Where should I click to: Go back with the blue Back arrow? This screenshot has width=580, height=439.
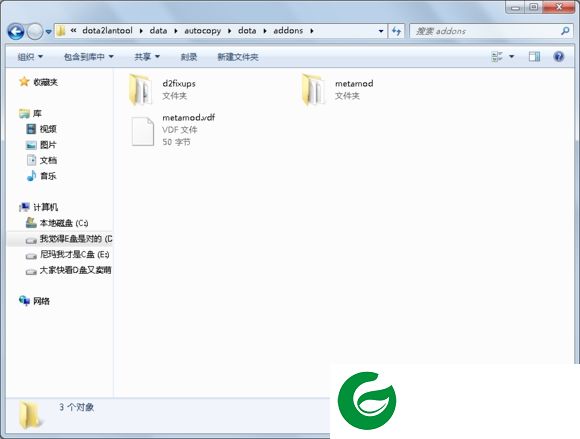point(16,31)
